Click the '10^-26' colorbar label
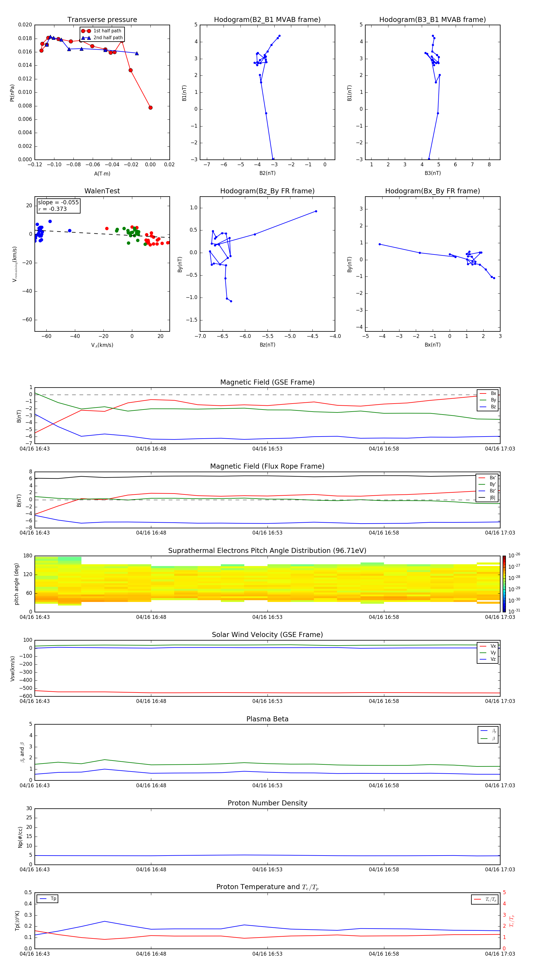Screen dimensions: 535x980 [514, 555]
